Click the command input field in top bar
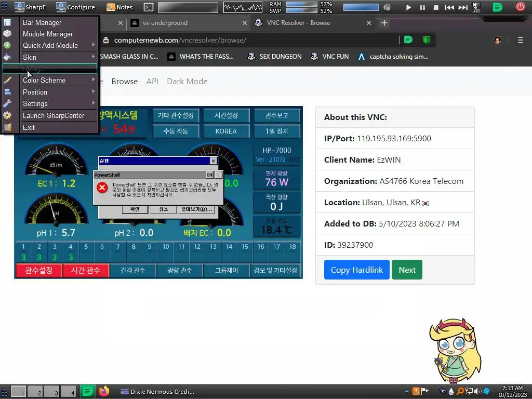This screenshot has height=399, width=532. (x=188, y=7)
